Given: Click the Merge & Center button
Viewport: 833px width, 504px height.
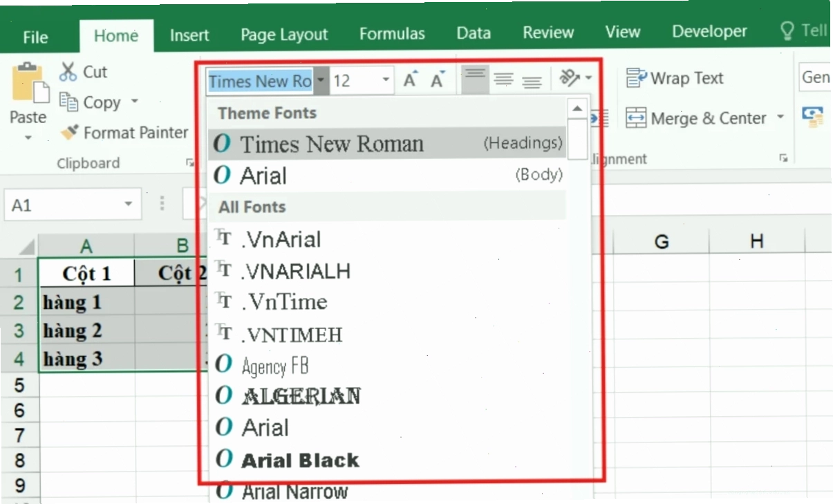Looking at the screenshot, I should click(698, 118).
